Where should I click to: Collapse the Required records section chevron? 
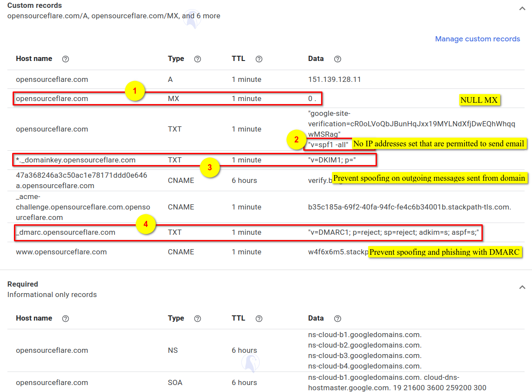(522, 287)
